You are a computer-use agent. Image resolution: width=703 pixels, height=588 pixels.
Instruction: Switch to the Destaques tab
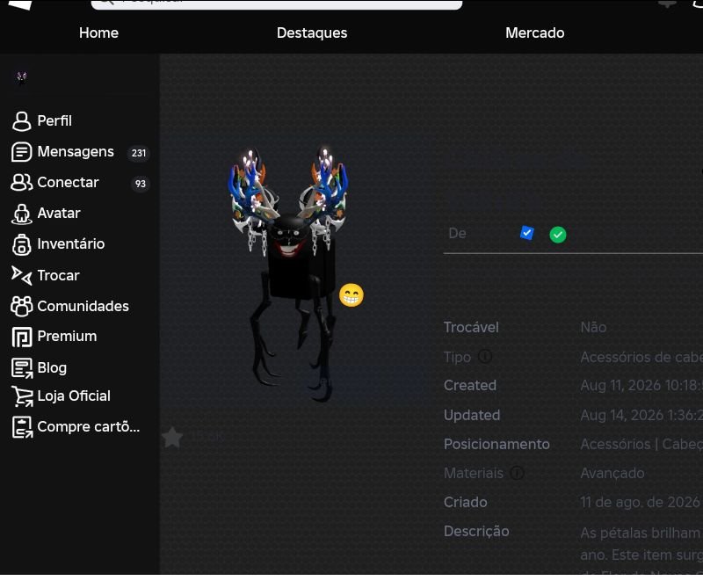coord(312,33)
